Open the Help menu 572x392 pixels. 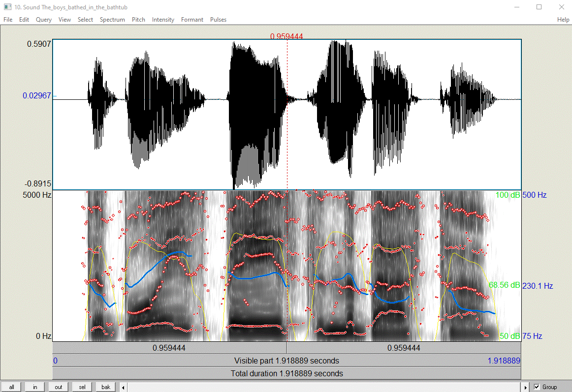pos(563,20)
